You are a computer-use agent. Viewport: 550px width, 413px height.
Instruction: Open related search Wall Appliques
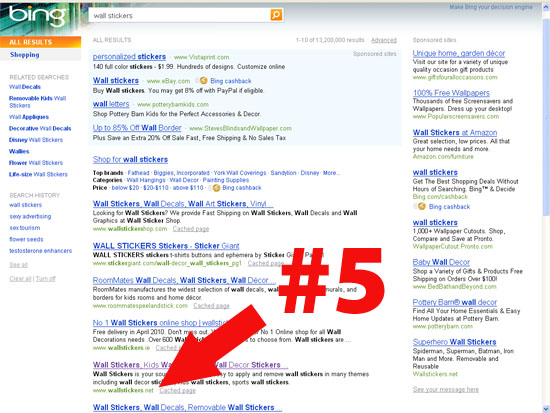29,117
